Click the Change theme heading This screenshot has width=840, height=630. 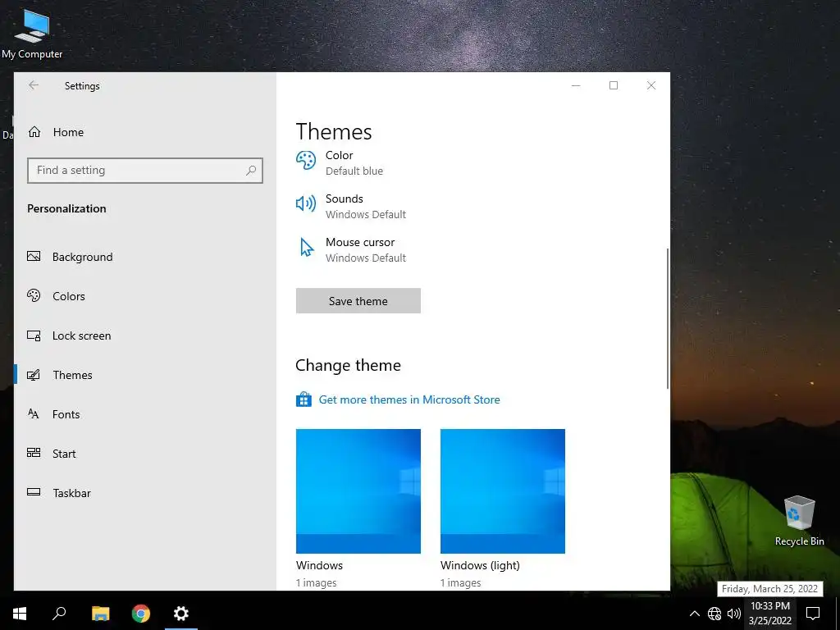pos(348,365)
